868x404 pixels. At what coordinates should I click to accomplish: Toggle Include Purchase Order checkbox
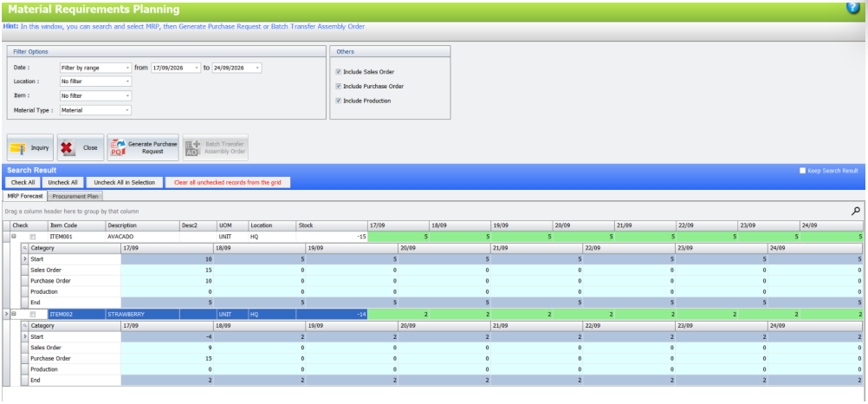tap(338, 87)
